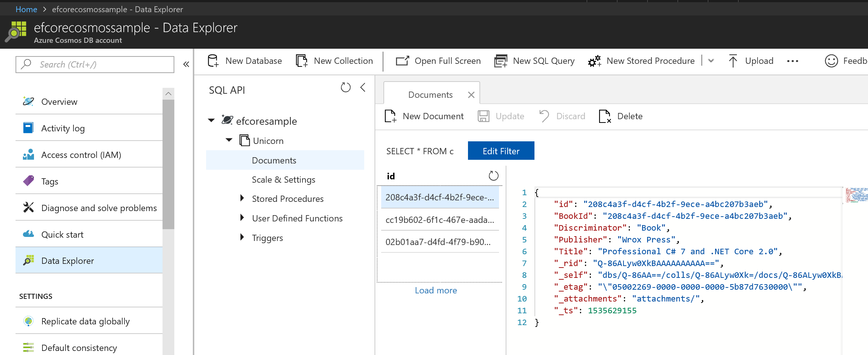Click the Upload arrow icon
The image size is (868, 355).
(x=733, y=61)
